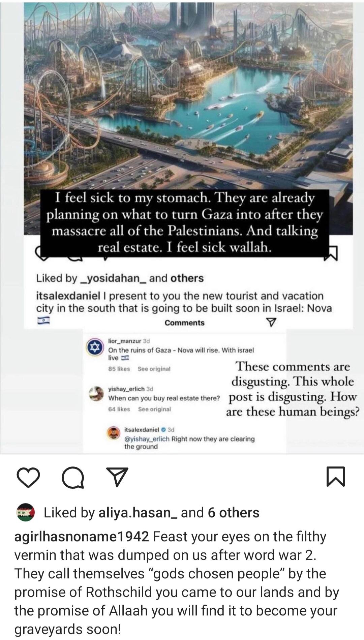
Task: Share the post via the paper plane icon
Action: tap(117, 477)
